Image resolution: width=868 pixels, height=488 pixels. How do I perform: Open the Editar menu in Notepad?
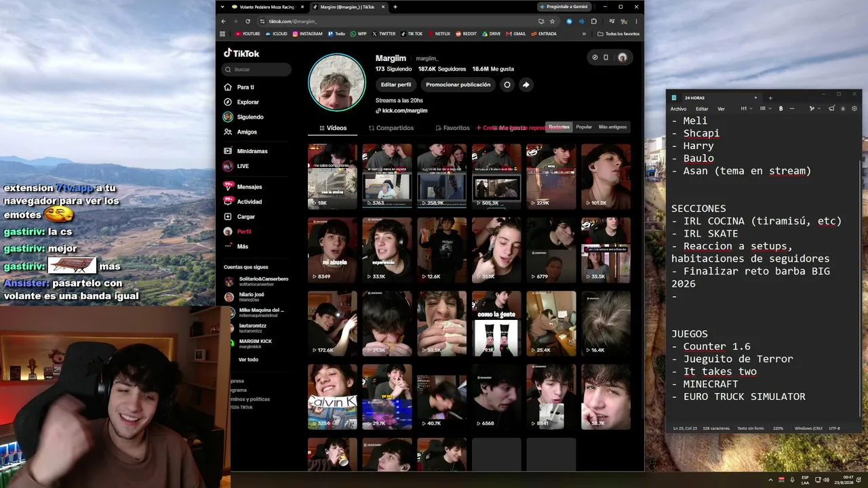[702, 108]
